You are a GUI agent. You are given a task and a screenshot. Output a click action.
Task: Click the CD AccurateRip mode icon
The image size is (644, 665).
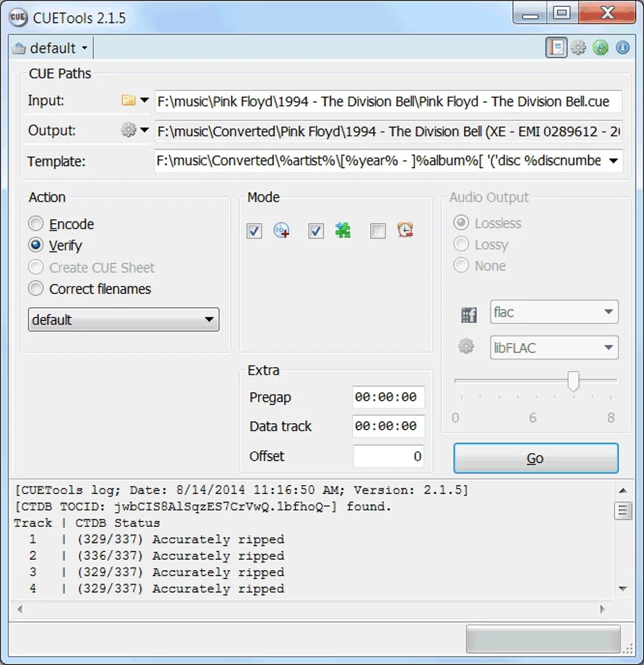(281, 230)
